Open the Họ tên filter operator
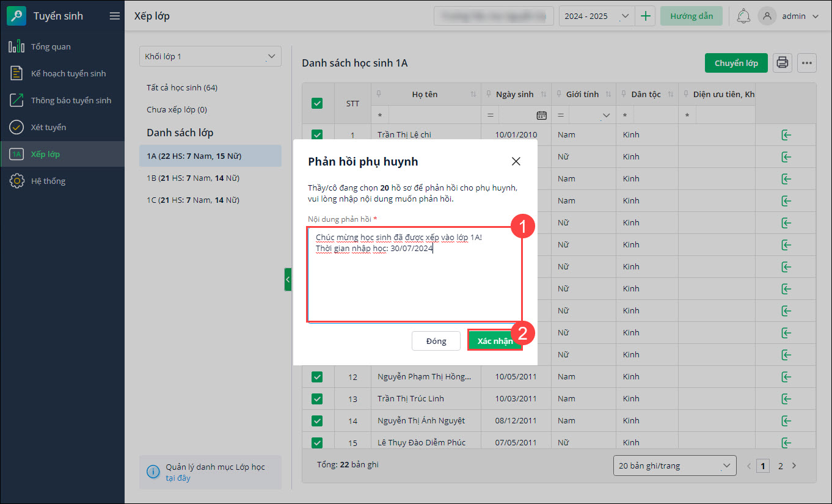832x504 pixels. (x=380, y=115)
